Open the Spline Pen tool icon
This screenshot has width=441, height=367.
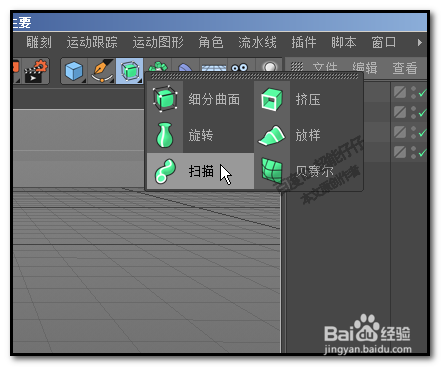[102, 71]
